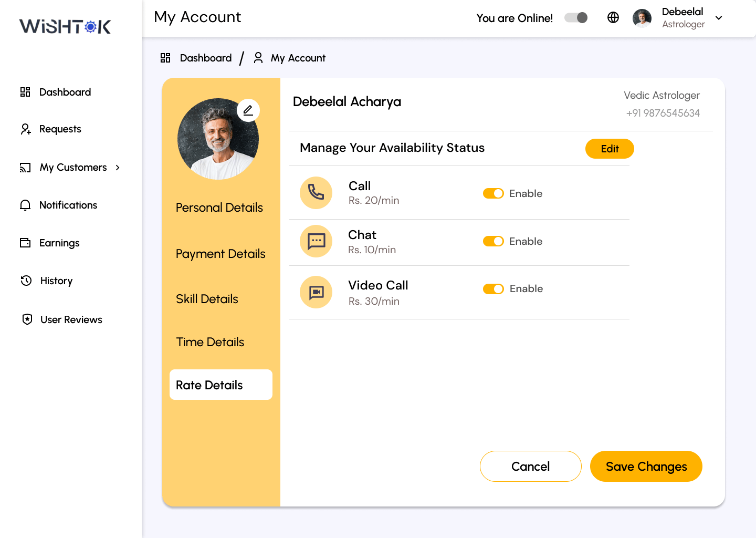
Task: Click the Cancel button
Action: [x=530, y=466]
